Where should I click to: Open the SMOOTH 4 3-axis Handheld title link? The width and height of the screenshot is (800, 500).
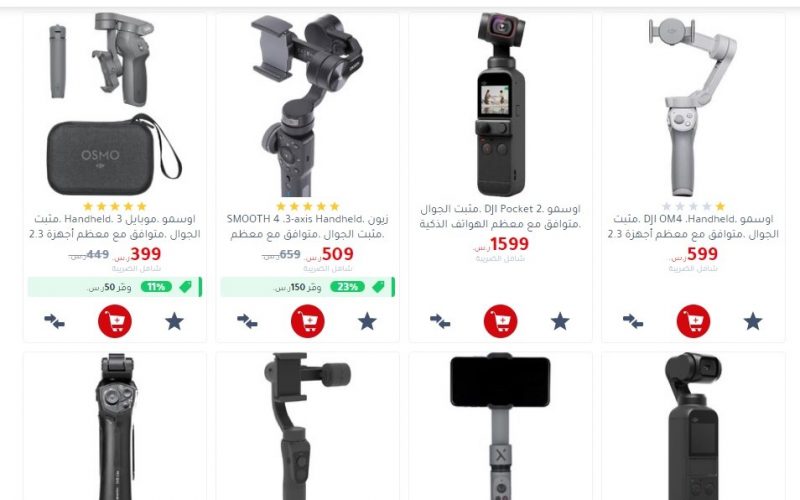pyautogui.click(x=307, y=227)
